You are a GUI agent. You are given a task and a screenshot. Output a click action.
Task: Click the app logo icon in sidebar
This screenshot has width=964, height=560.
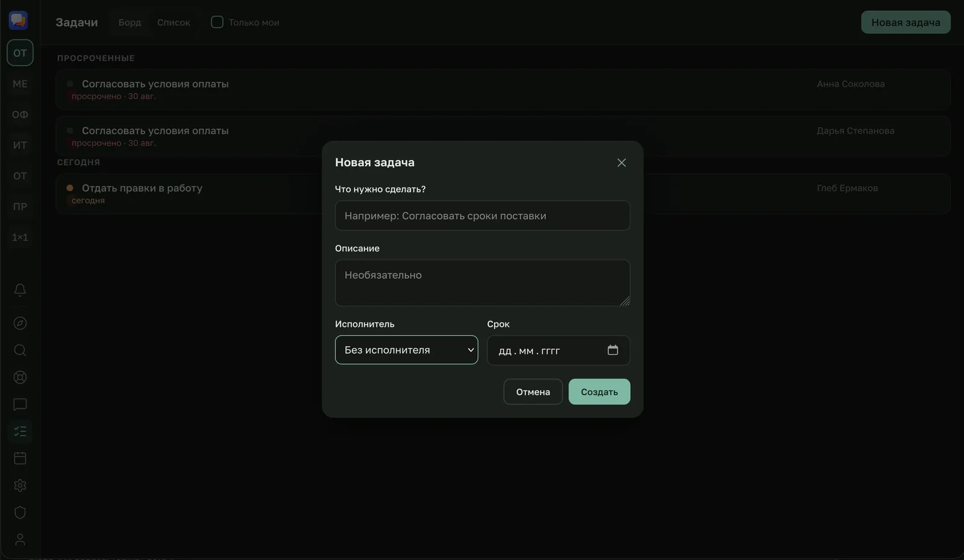pos(18,20)
